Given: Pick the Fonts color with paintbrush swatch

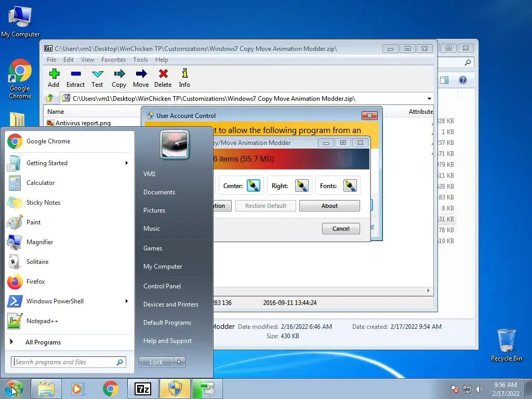Looking at the screenshot, I should pos(350,185).
